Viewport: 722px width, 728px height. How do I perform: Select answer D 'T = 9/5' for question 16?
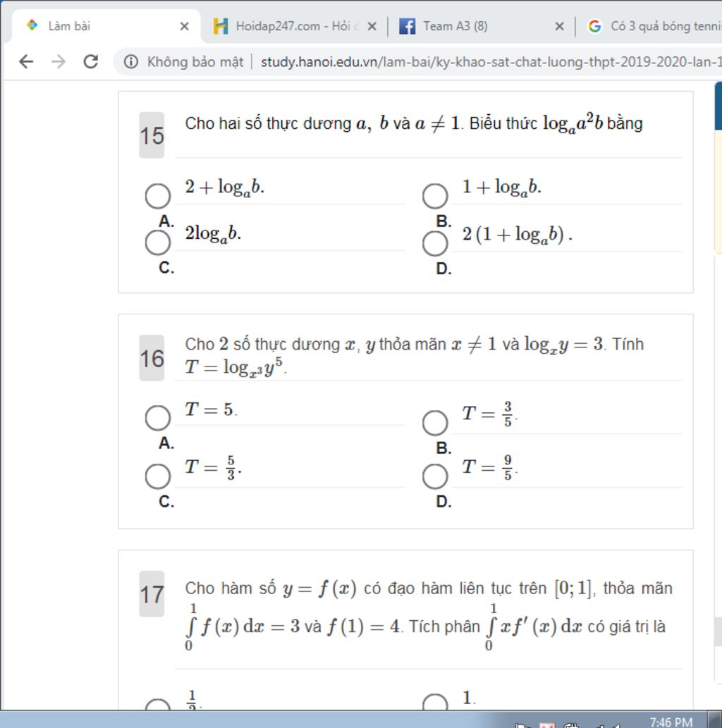pyautogui.click(x=435, y=476)
